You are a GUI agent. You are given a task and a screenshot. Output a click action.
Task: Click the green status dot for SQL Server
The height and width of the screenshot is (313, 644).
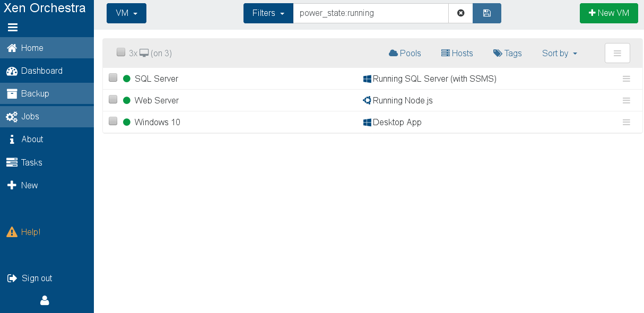tap(126, 79)
